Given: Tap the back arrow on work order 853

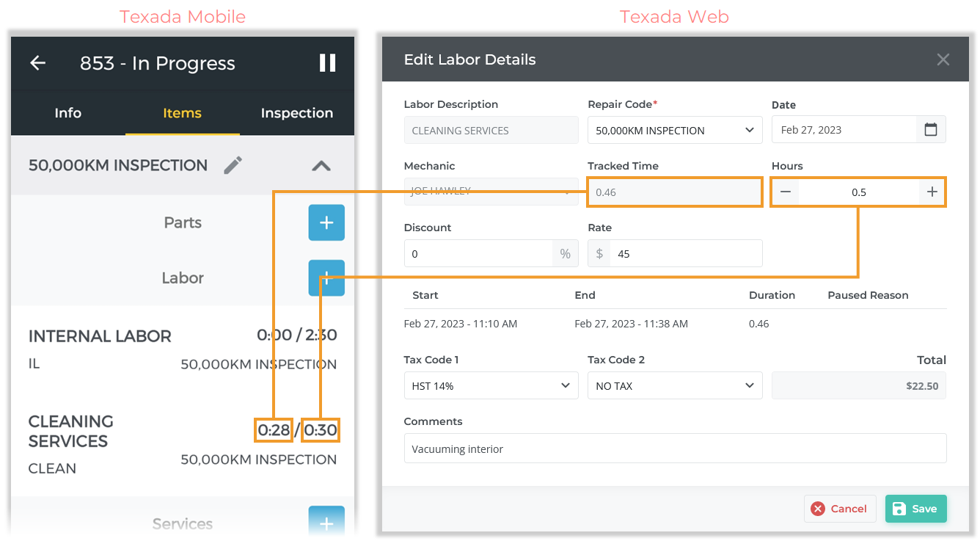Looking at the screenshot, I should pos(37,63).
